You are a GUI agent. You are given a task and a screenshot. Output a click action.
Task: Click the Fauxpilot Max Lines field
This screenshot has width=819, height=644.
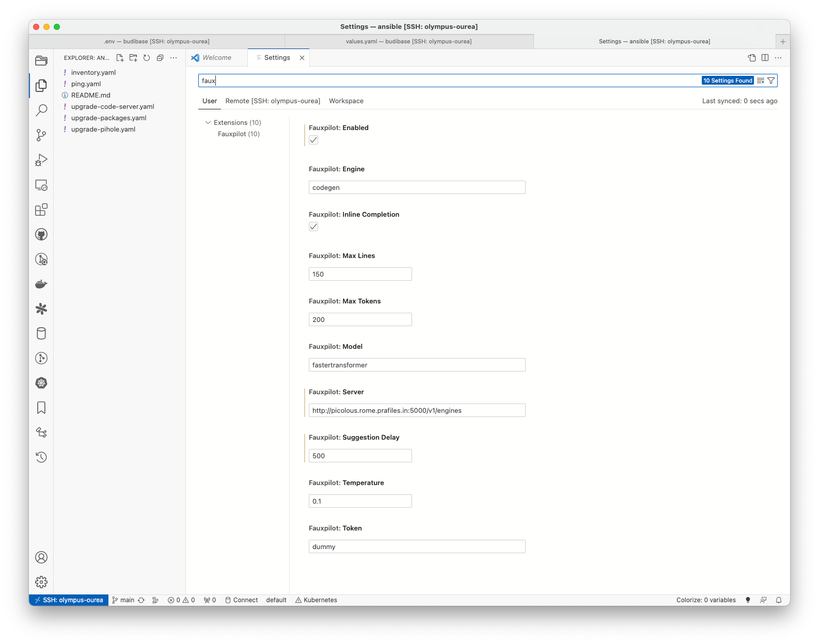tap(360, 274)
